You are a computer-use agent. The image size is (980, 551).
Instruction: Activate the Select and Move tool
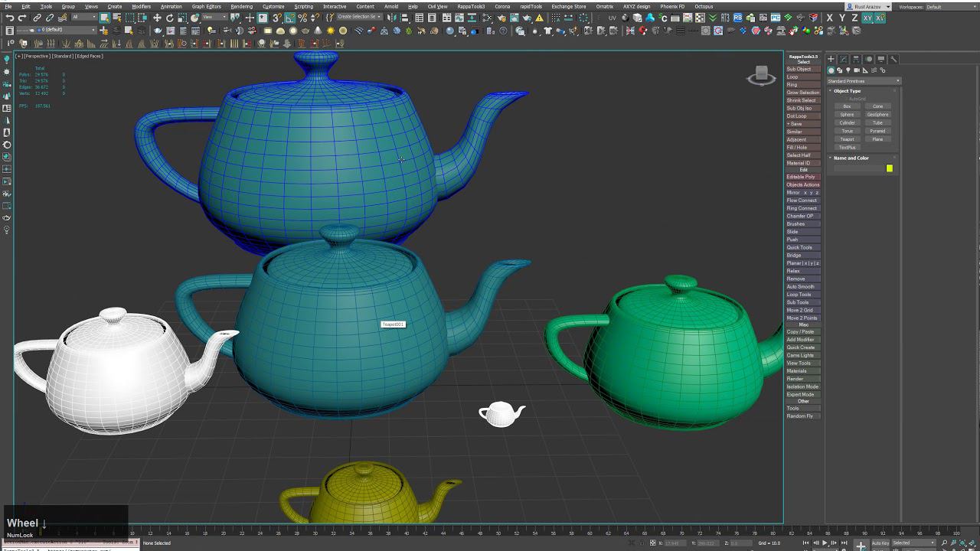(157, 18)
